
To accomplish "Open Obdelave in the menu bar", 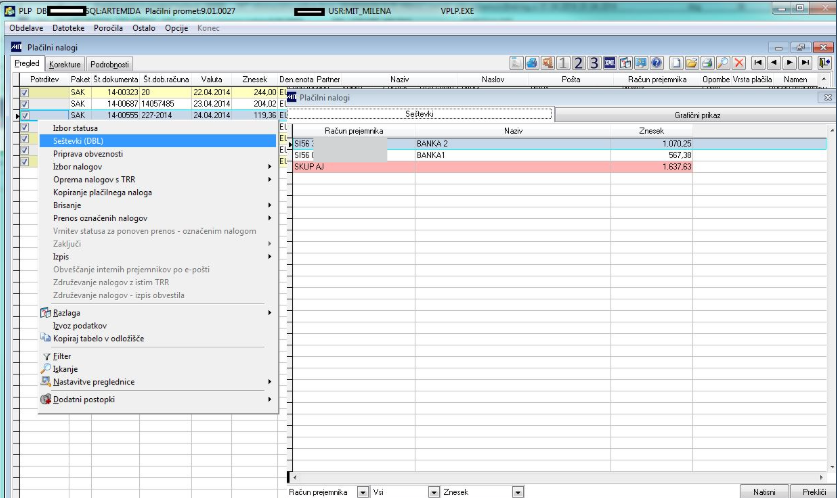I will click(26, 28).
